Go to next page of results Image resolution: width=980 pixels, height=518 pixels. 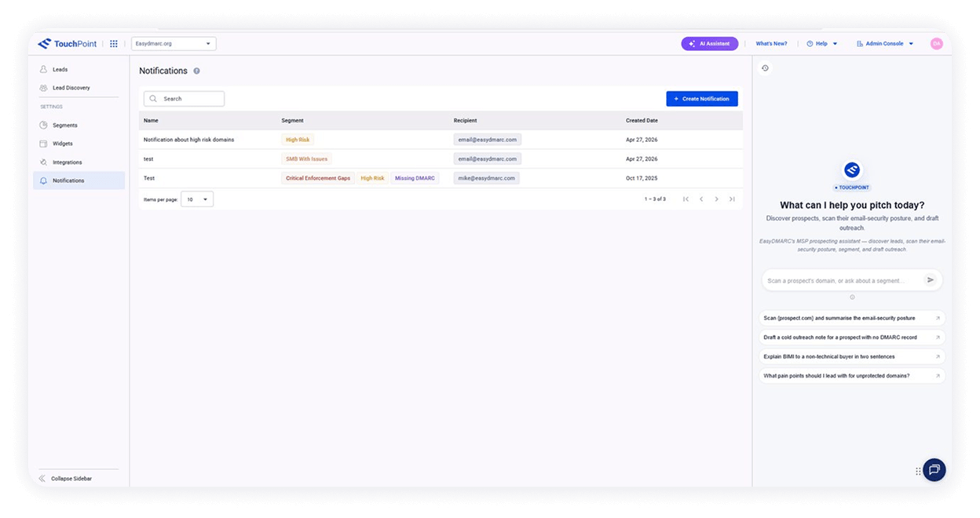tap(716, 199)
